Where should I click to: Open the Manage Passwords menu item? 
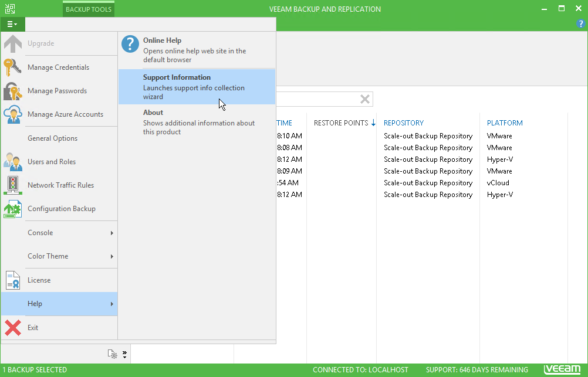[x=59, y=91]
